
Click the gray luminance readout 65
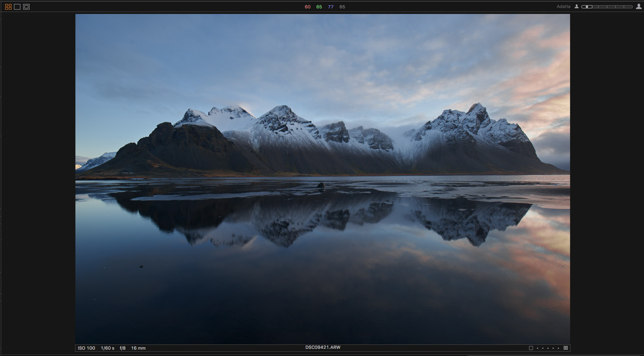point(342,7)
